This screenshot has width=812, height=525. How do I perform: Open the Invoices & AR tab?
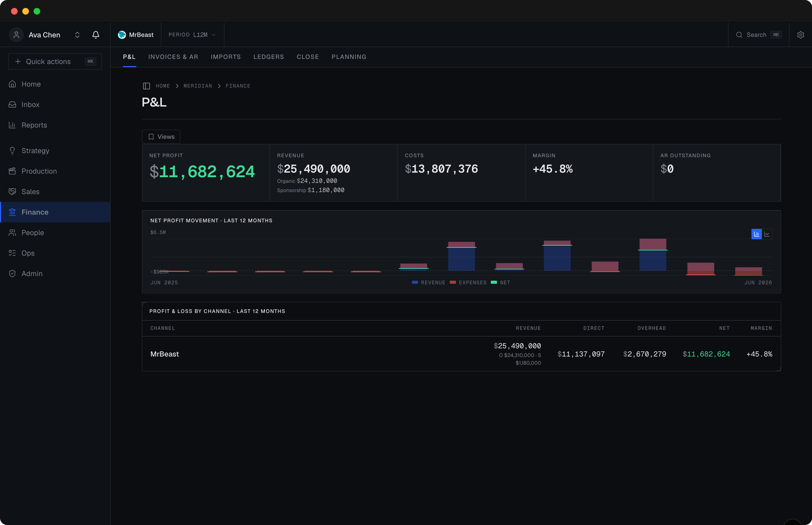pos(173,57)
